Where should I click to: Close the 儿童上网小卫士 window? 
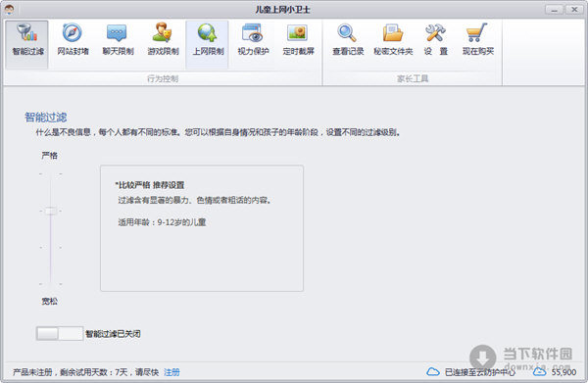coord(574,10)
